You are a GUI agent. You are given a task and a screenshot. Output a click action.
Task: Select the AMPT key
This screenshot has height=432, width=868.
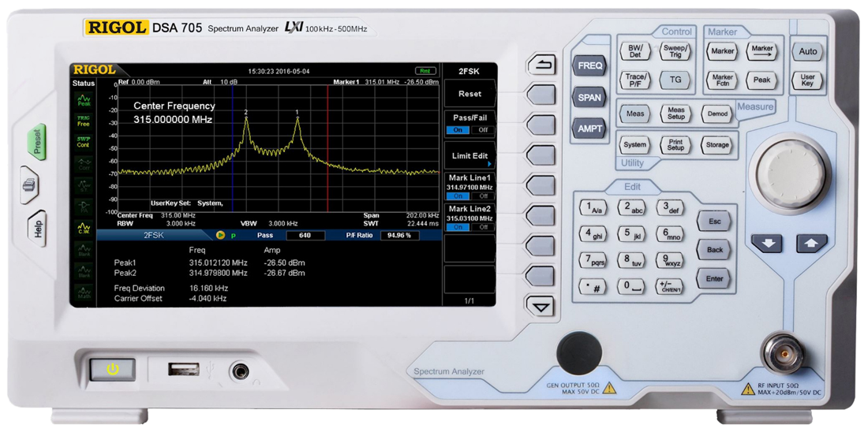[x=589, y=128]
